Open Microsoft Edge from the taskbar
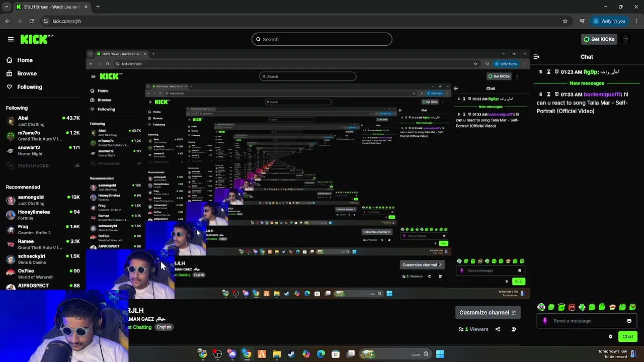This screenshot has height=362, width=644. pos(321,354)
